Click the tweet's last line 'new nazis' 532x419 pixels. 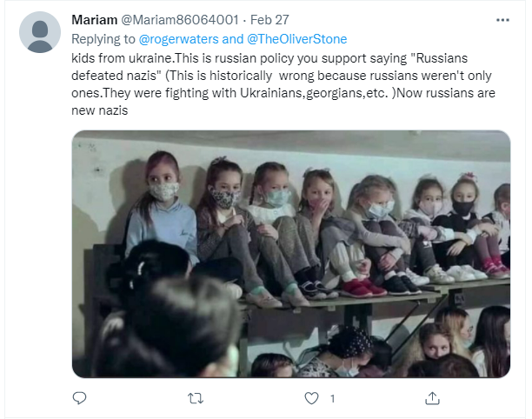[x=99, y=110]
